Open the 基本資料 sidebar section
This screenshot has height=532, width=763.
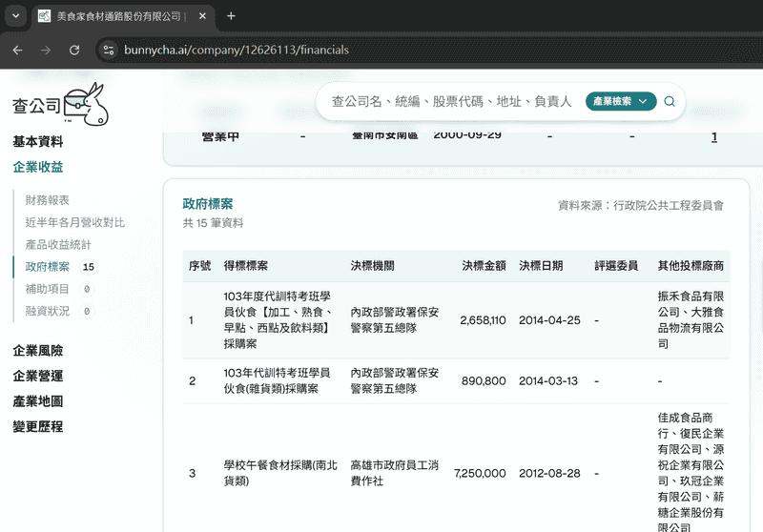point(38,142)
